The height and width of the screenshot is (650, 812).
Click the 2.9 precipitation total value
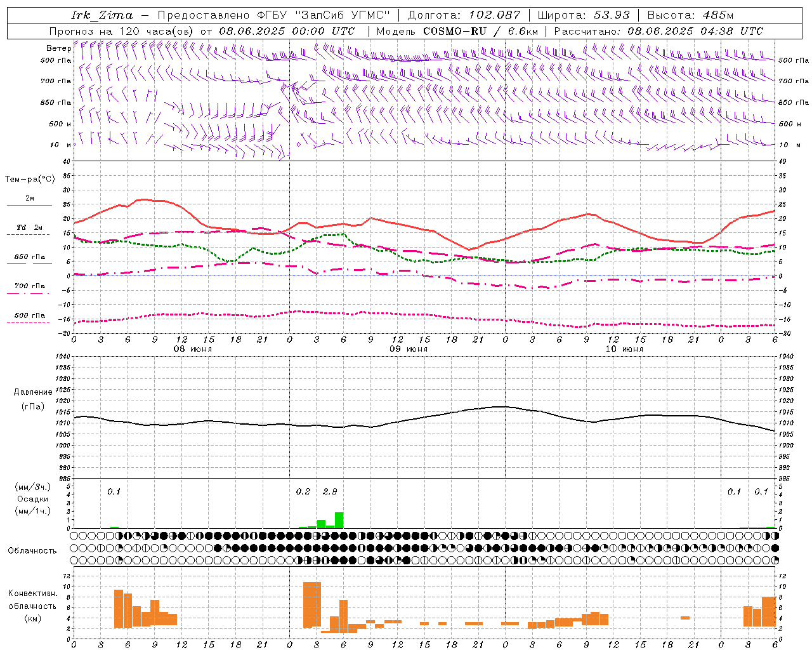pyautogui.click(x=330, y=491)
